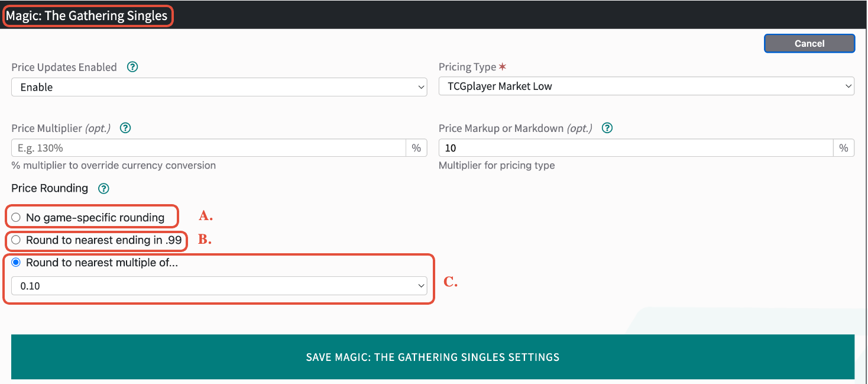Image resolution: width=868 pixels, height=384 pixels.
Task: Open help icon beside Price Rounding
Action: pos(103,189)
